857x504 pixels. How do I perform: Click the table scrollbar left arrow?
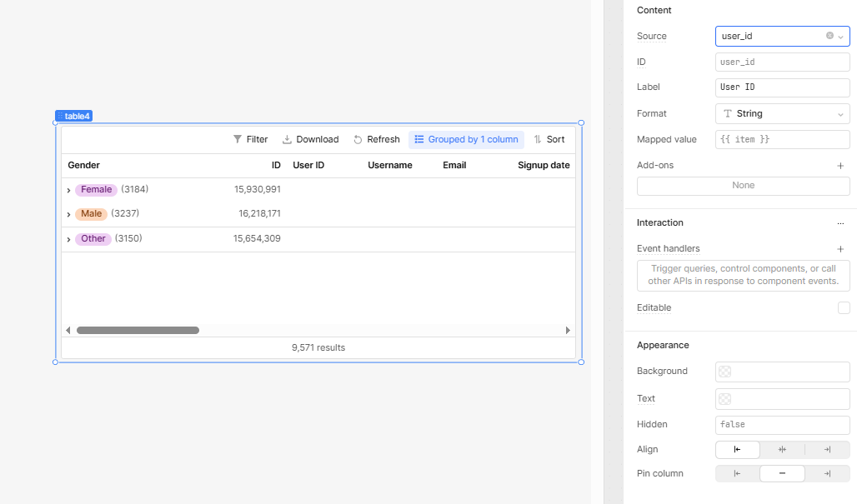[x=68, y=331]
